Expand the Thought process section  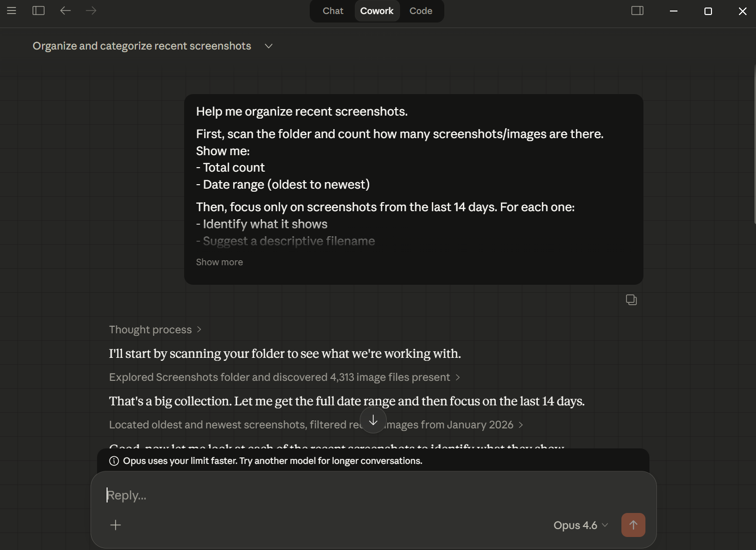pyautogui.click(x=155, y=330)
